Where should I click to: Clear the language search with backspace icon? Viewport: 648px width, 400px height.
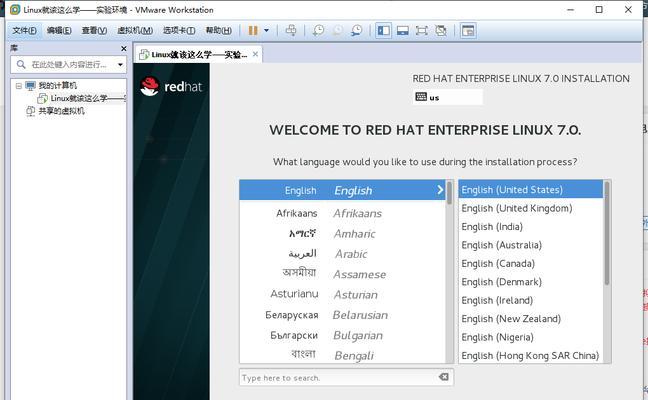click(443, 377)
